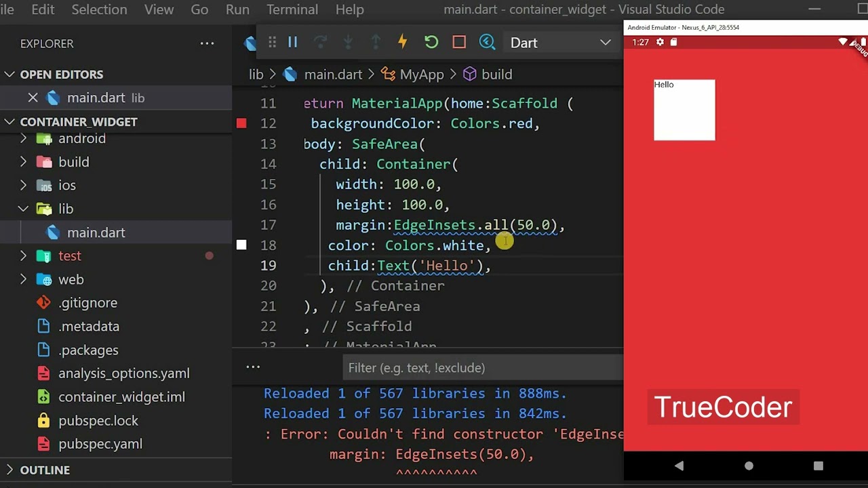The image size is (868, 488).
Task: Open the Go menu
Action: point(199,9)
